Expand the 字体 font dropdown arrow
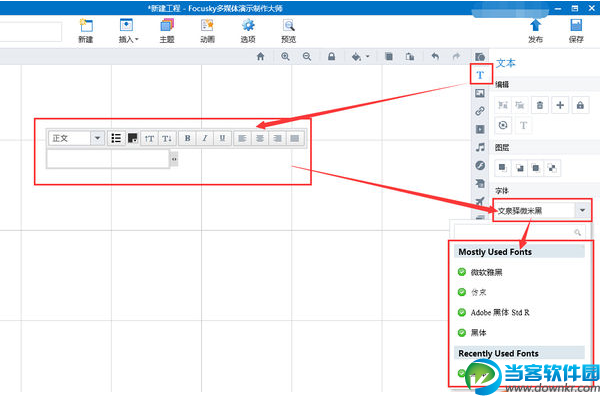 [583, 210]
